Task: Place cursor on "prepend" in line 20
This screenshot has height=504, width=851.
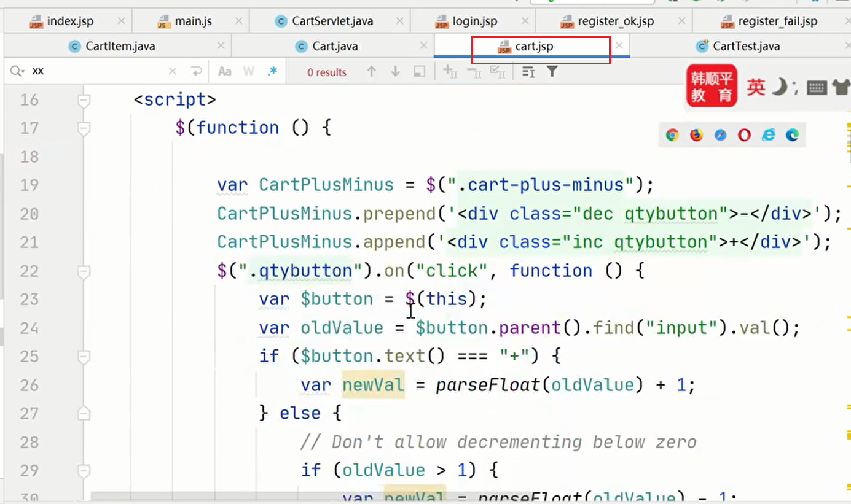Action: coord(399,213)
